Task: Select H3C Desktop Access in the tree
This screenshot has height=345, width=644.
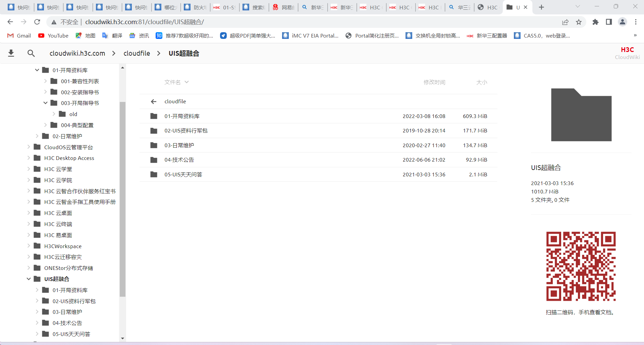Action: pos(69,158)
